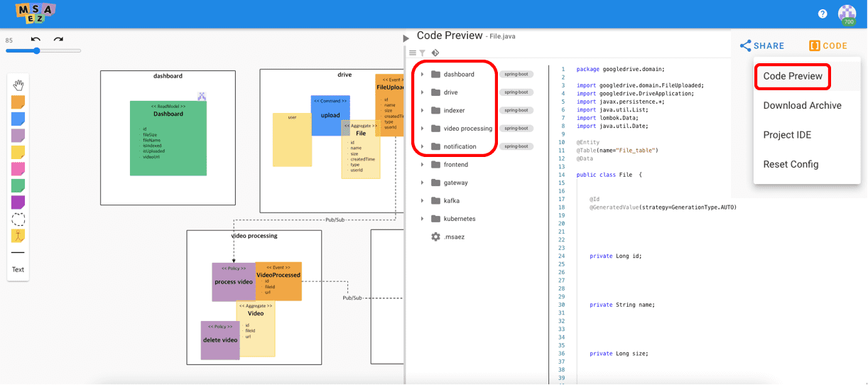Image resolution: width=868 pixels, height=385 pixels.
Task: Pick the green ReadModel sticker tool
Action: (x=18, y=185)
